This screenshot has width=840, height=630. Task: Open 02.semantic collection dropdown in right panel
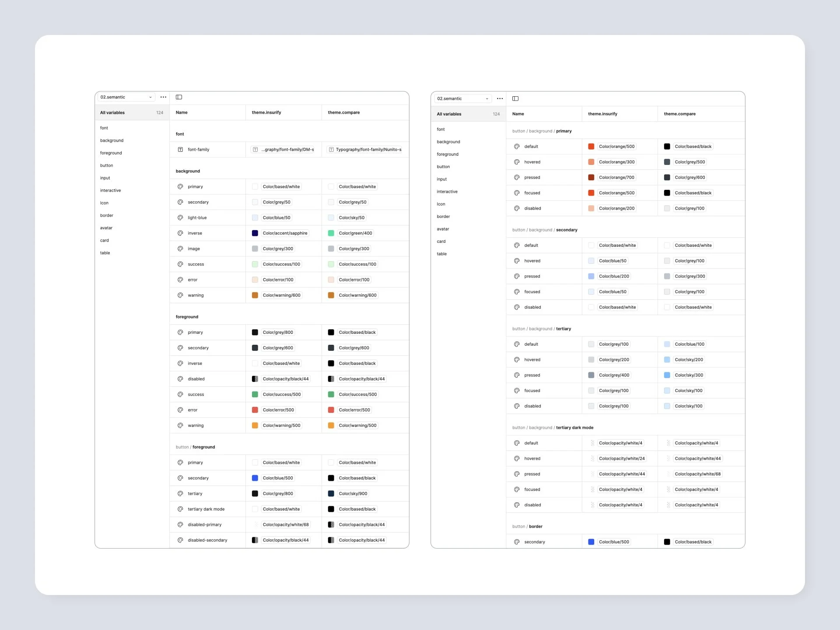463,98
